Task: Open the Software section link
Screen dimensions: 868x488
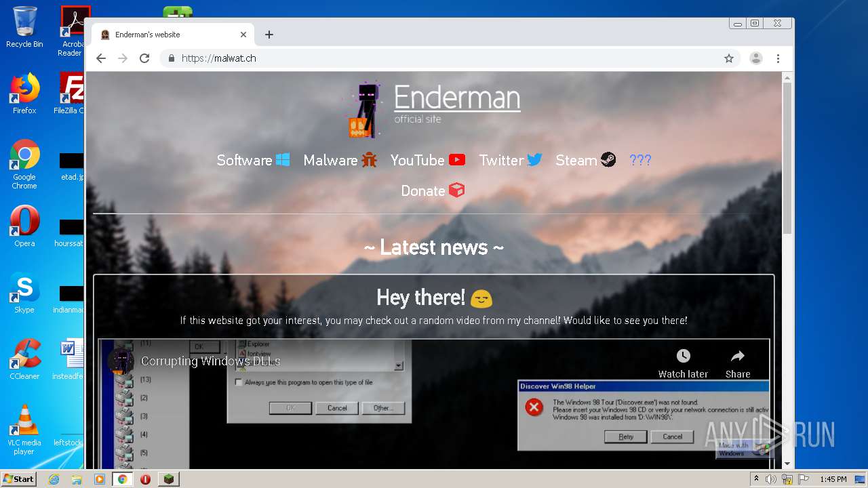Action: point(254,160)
